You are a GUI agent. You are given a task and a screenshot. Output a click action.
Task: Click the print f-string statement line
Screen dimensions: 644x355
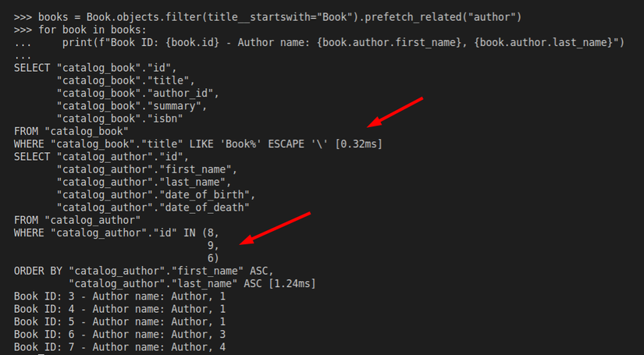[x=343, y=42]
